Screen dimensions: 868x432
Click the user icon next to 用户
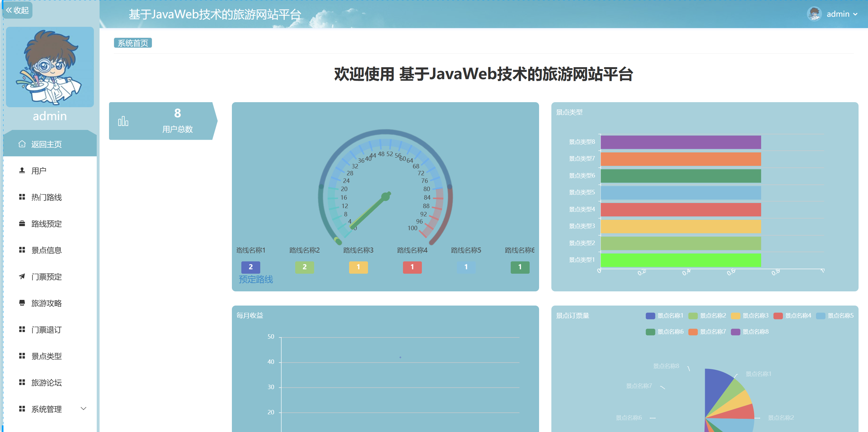[22, 171]
